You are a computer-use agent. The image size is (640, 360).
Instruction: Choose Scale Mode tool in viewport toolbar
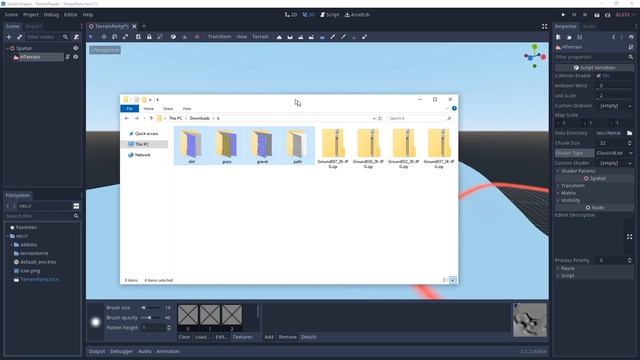[125, 37]
